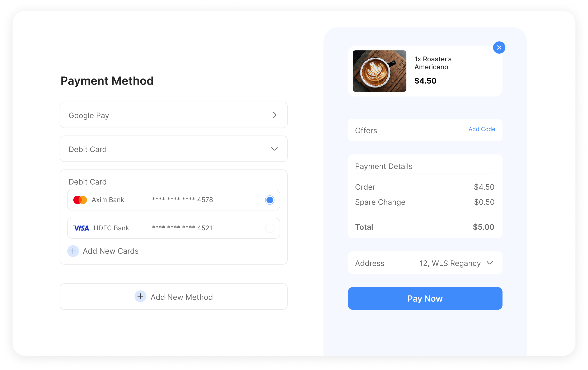Click the Add New Cards label
This screenshot has width=588, height=370.
pyautogui.click(x=110, y=251)
